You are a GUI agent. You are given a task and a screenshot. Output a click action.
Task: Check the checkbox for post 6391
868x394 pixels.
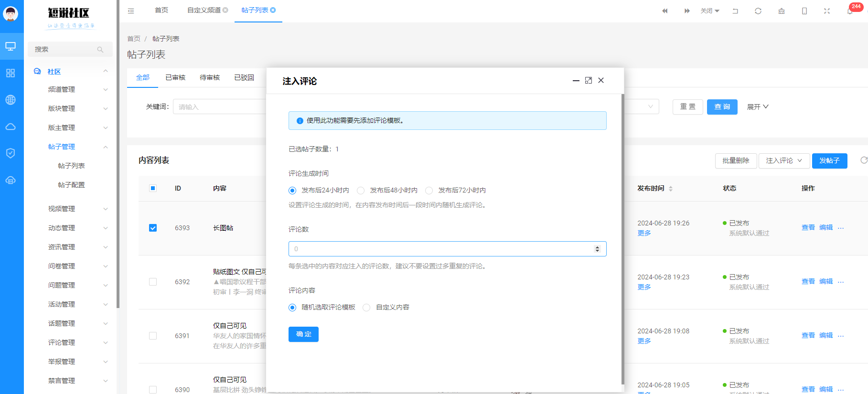(x=153, y=336)
